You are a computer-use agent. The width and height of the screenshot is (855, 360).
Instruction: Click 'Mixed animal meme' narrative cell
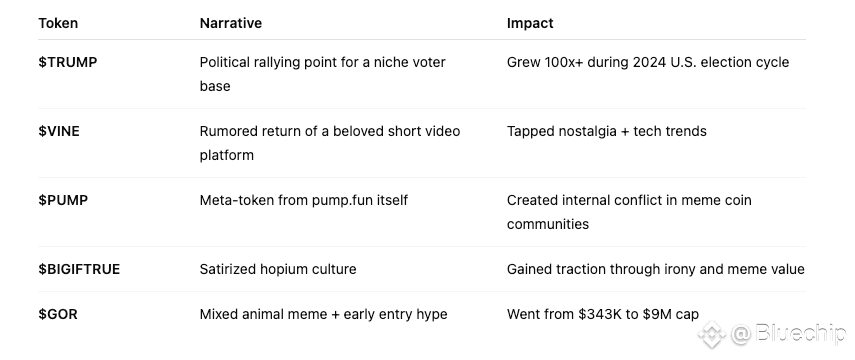point(323,315)
